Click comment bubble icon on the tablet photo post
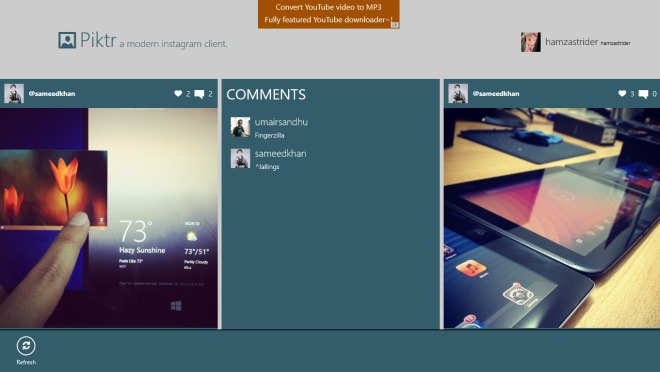The width and height of the screenshot is (660, 372). (643, 94)
